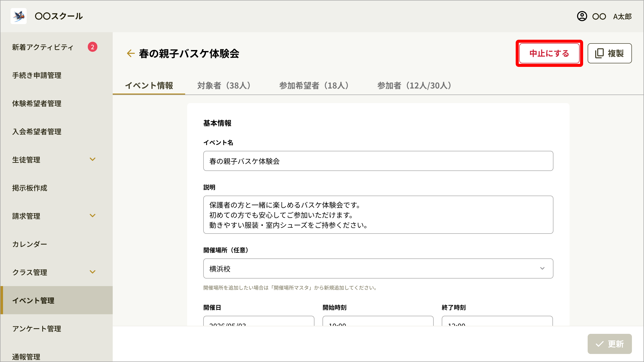The image size is (644, 362).
Task: Open the 参加者（12人/30人） tab
Action: 414,85
